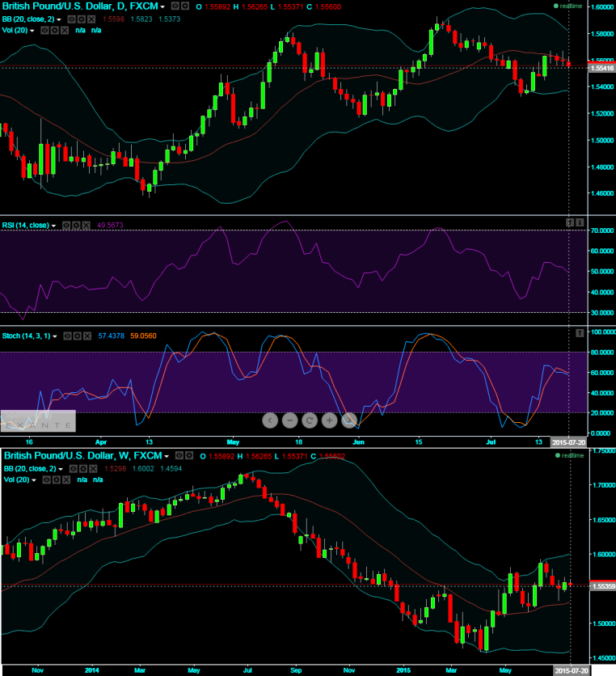Hide BB indicator on the weekly chart
Image resolution: width=616 pixels, height=676 pixels.
pyautogui.click(x=74, y=469)
